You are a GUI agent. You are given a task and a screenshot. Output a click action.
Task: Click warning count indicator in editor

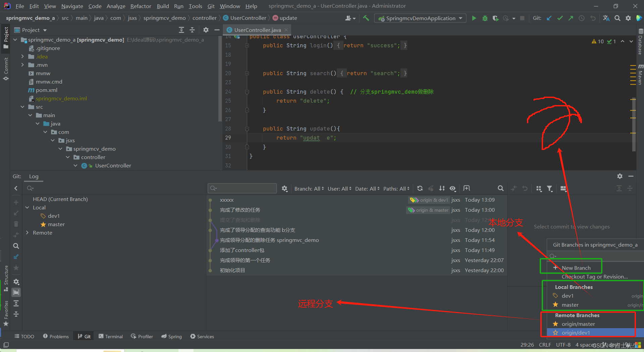[598, 41]
